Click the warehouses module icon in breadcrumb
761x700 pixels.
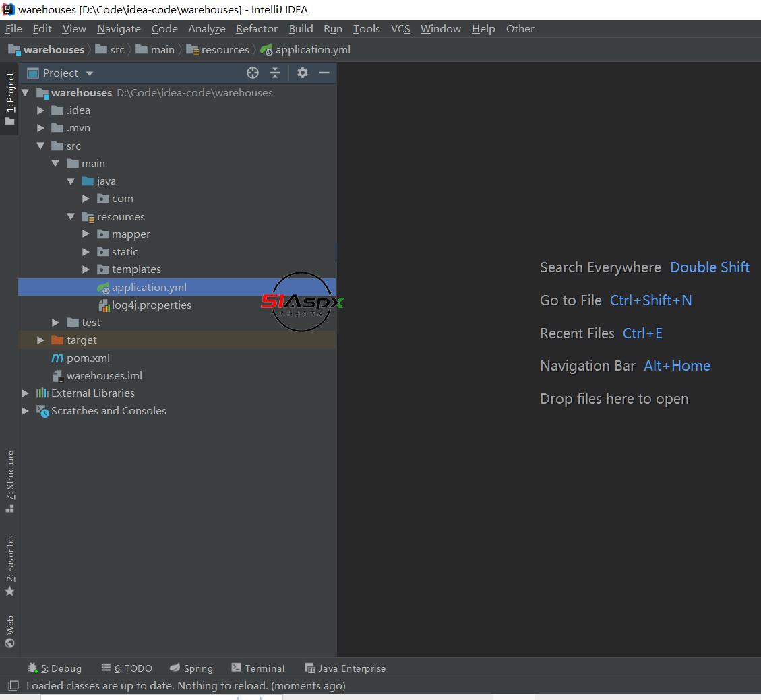pyautogui.click(x=14, y=50)
